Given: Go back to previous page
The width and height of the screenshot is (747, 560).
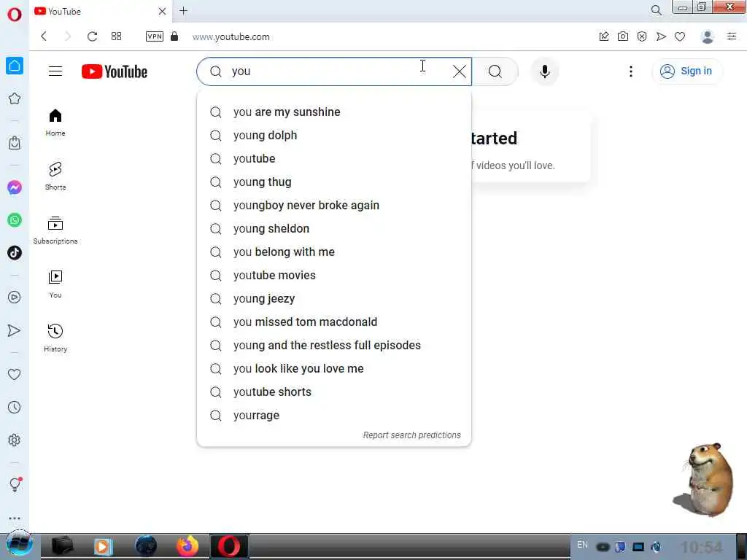Looking at the screenshot, I should click(x=44, y=36).
